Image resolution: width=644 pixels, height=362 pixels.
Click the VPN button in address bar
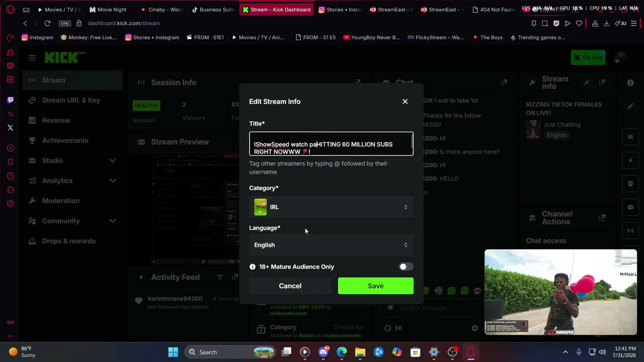click(x=65, y=23)
